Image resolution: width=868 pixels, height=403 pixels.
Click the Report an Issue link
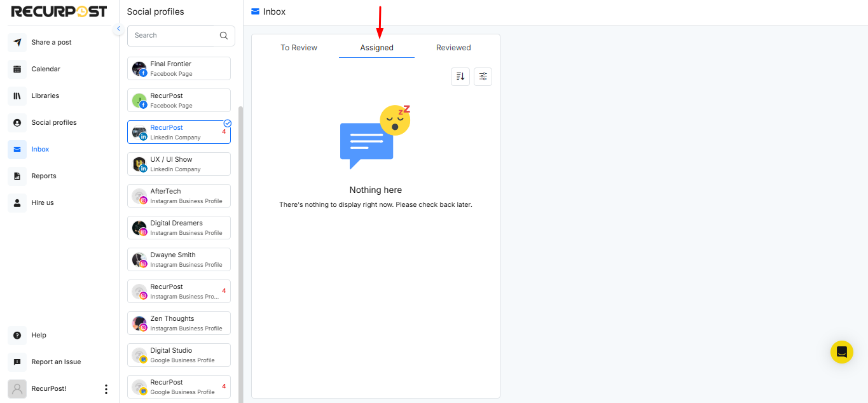click(56, 362)
